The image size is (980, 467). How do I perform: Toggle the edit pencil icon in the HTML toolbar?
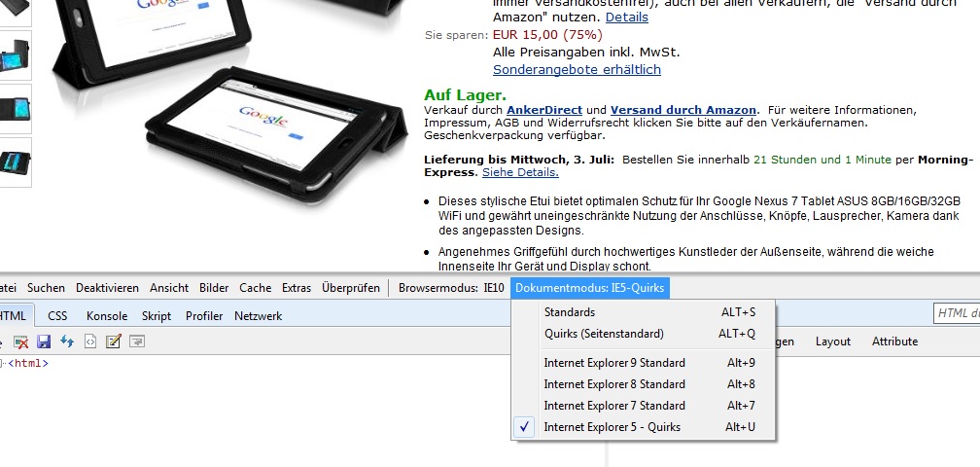[113, 341]
